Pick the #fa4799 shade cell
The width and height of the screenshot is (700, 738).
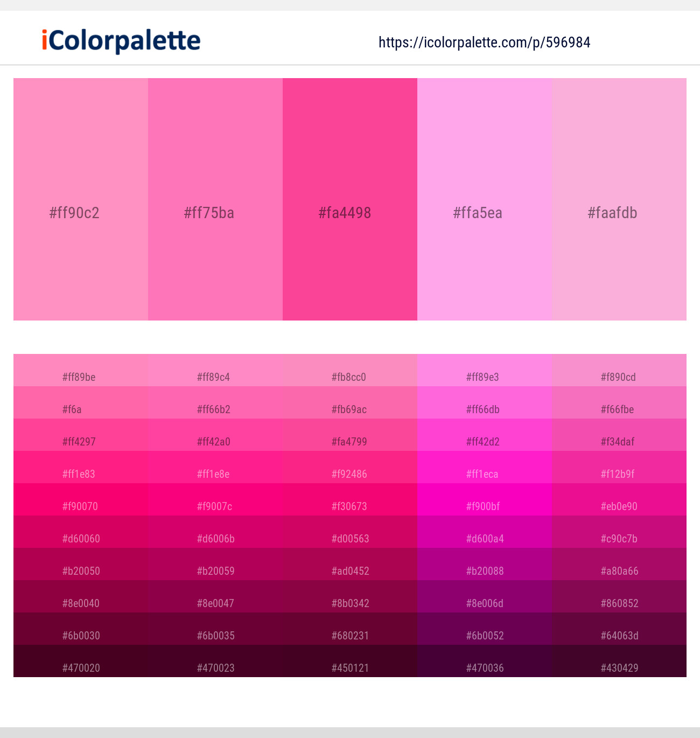tap(350, 435)
